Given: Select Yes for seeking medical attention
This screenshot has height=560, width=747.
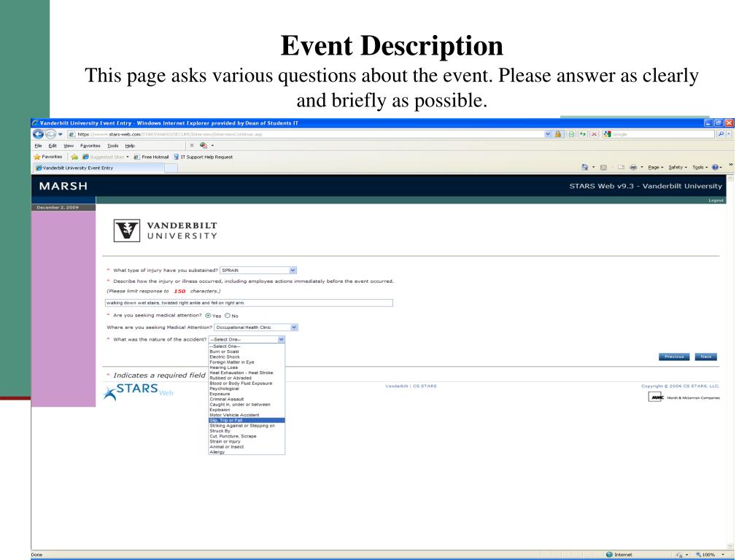Looking at the screenshot, I should (x=208, y=316).
